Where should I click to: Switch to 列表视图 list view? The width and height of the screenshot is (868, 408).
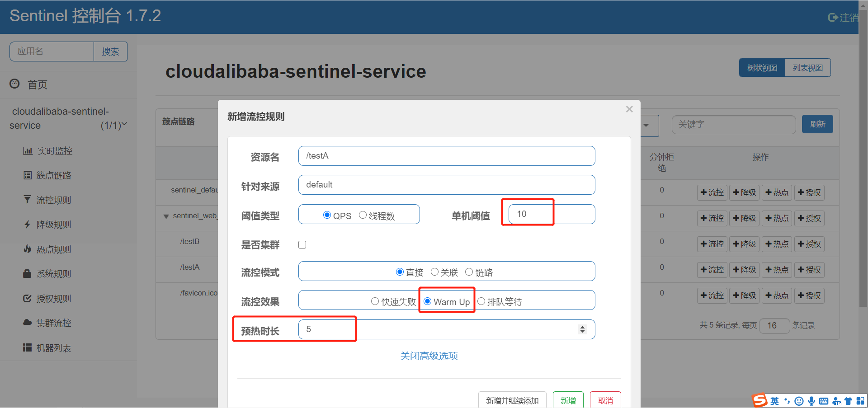[808, 68]
